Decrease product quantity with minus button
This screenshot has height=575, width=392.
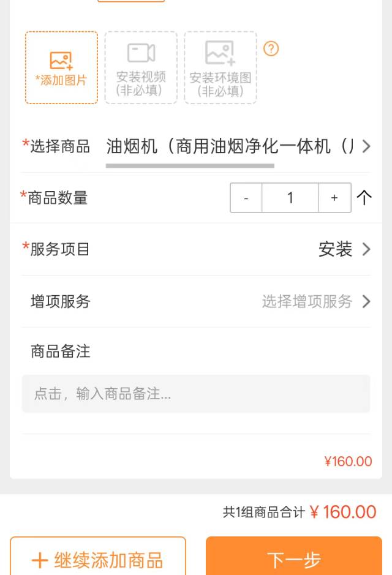click(x=246, y=198)
